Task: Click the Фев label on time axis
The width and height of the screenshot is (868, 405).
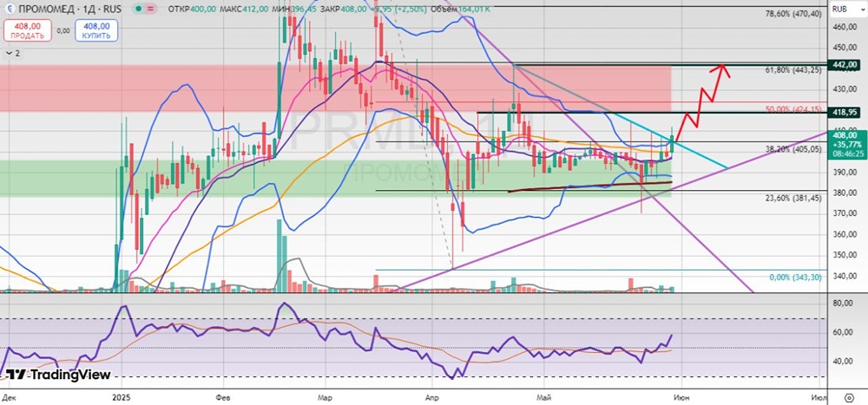Action: point(223,397)
